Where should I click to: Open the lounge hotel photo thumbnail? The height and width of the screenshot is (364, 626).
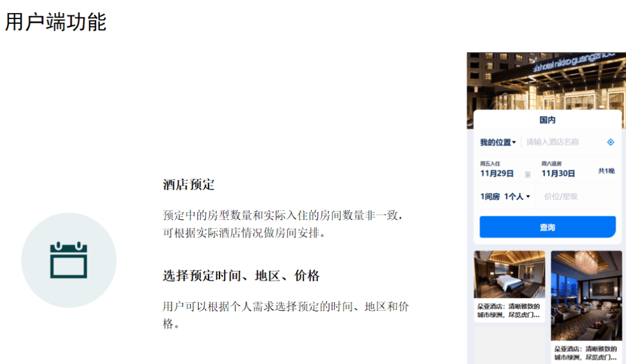click(x=586, y=295)
